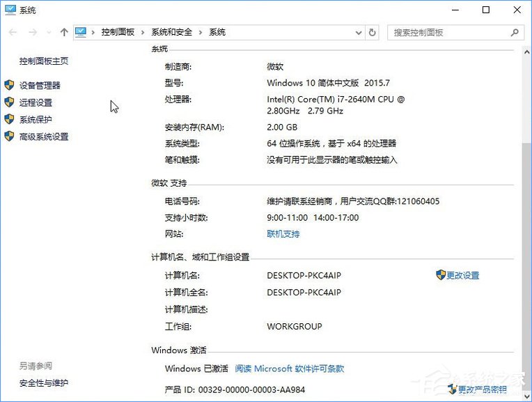Open 设备管理器 from sidebar
Screen dimensions: 532x402
(40, 85)
